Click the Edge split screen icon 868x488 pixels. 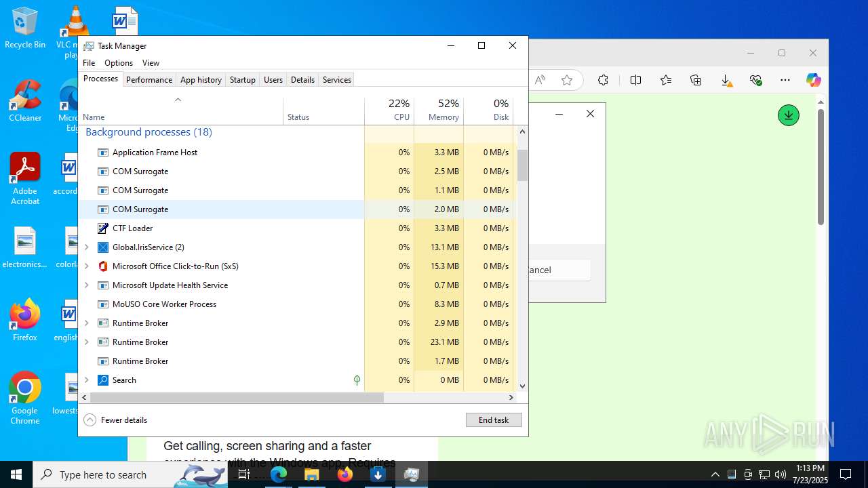[635, 80]
